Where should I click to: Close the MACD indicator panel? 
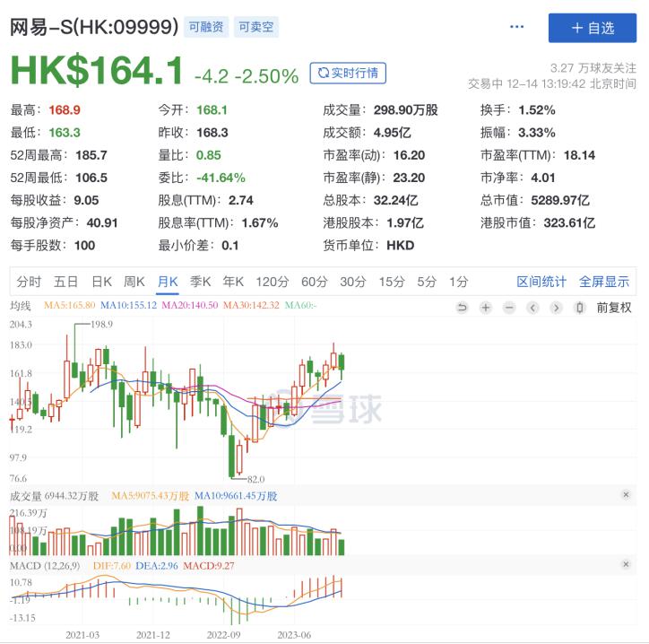tap(626, 564)
